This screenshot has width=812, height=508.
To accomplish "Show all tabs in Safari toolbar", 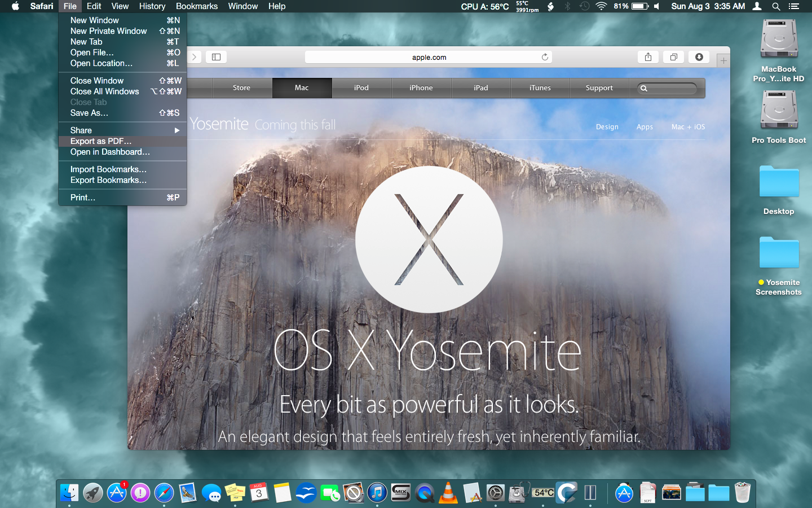I will click(x=673, y=57).
